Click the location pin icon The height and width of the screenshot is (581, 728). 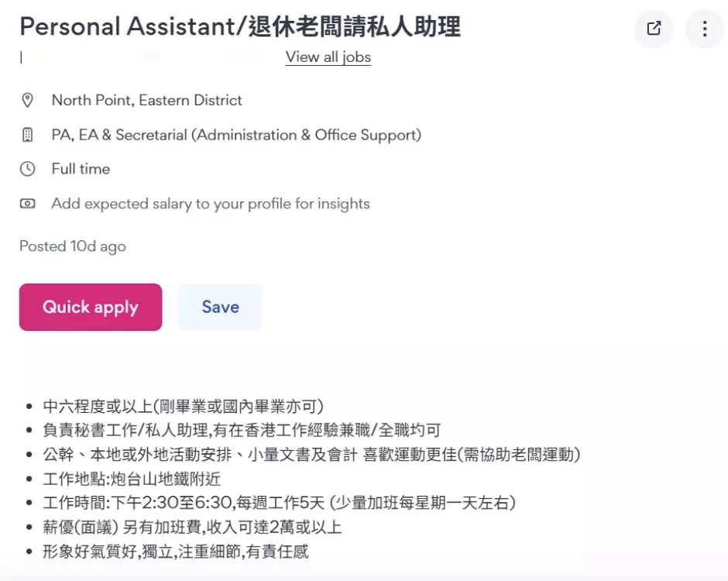point(28,100)
